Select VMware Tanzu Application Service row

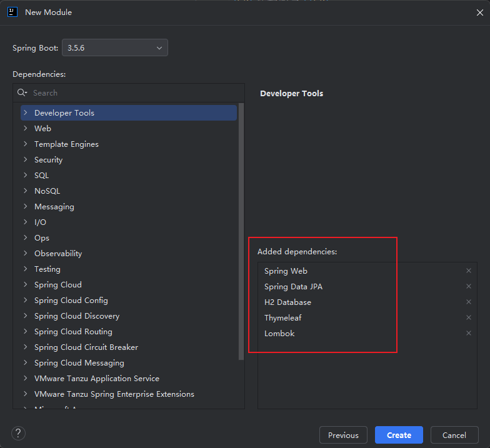129,379
